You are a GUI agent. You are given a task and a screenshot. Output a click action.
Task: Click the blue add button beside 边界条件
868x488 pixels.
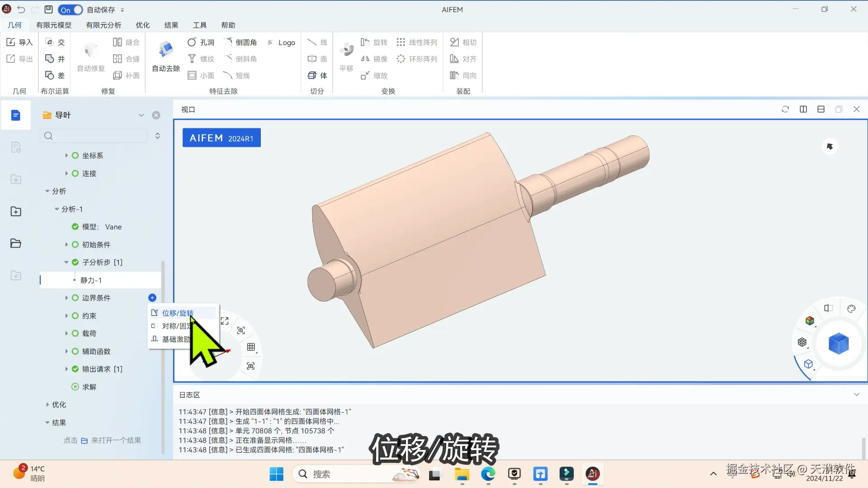[x=152, y=298]
